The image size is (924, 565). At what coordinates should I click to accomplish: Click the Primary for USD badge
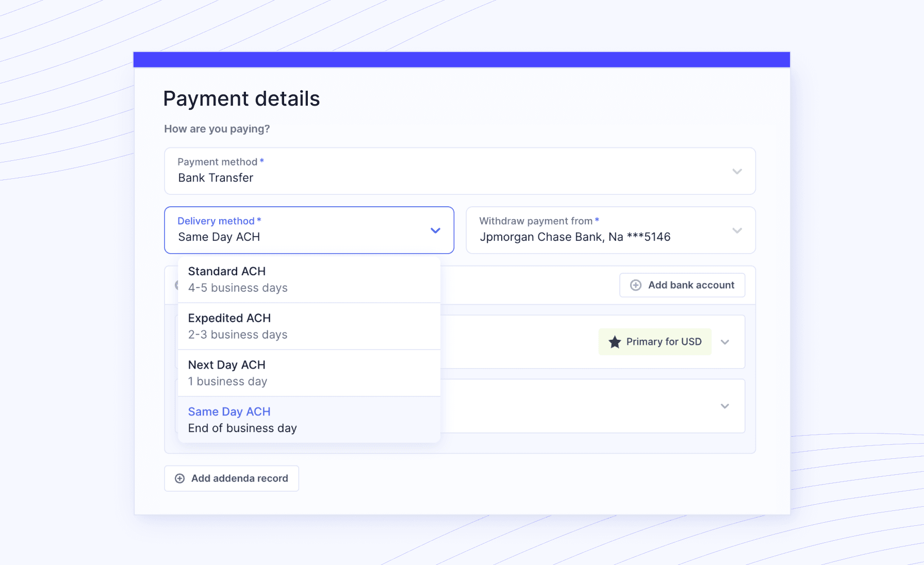(655, 342)
